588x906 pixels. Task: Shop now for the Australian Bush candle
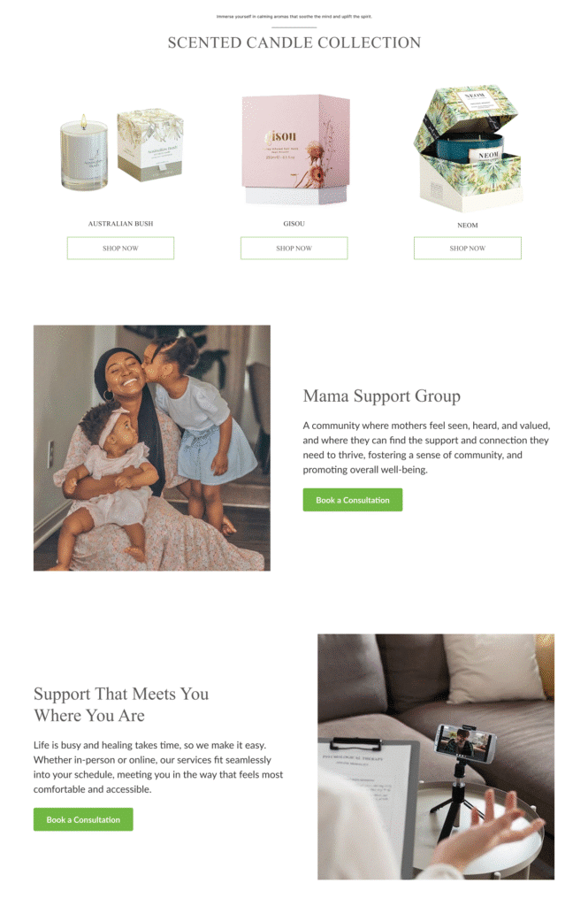click(x=121, y=248)
